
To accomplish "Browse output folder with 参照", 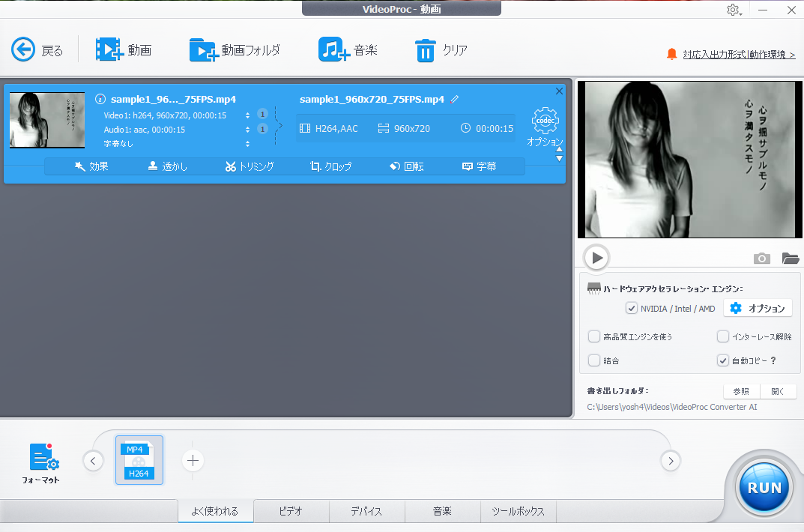I will 742,391.
